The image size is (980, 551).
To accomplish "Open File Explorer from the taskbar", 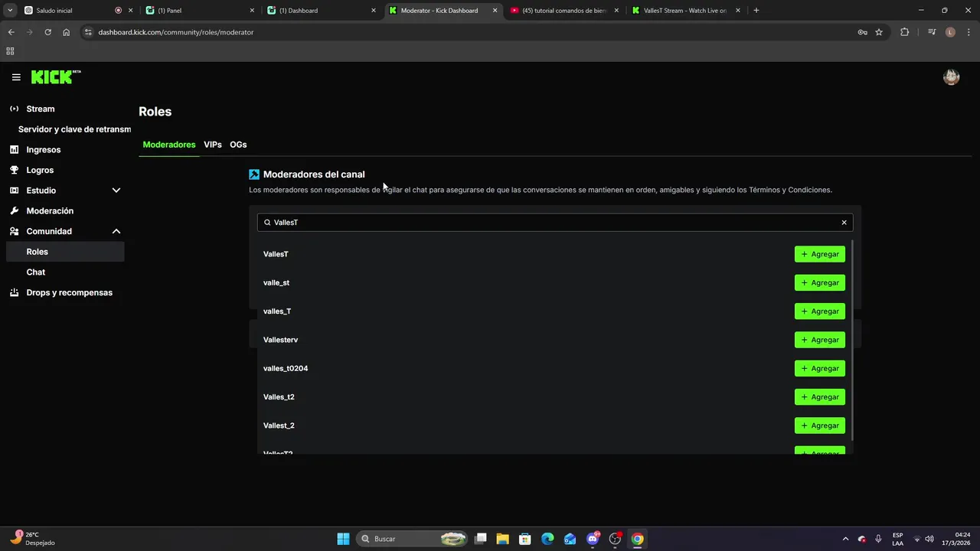I will pyautogui.click(x=502, y=539).
